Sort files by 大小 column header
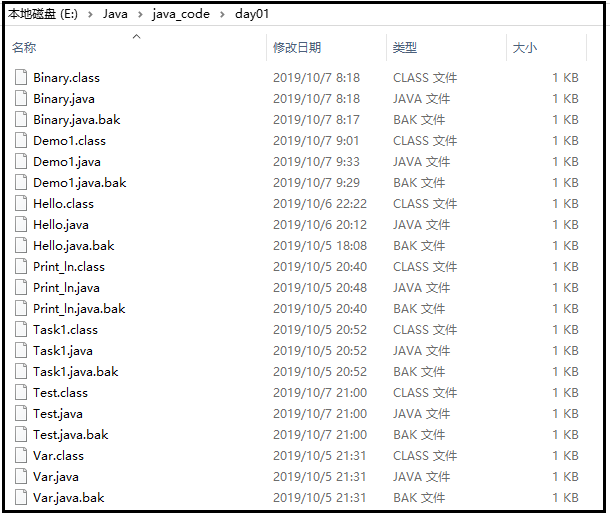Screen dimensions: 610x514 (x=524, y=47)
